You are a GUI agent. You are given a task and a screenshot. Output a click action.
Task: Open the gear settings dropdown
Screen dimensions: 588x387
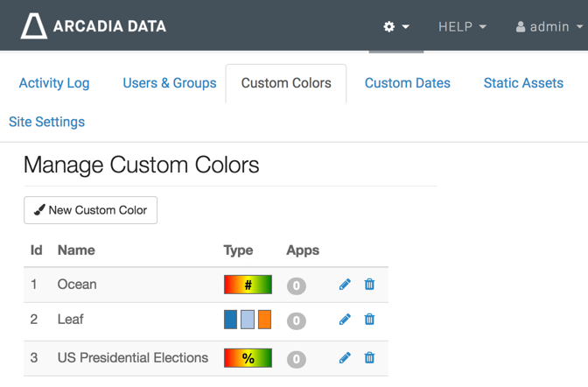coord(396,27)
